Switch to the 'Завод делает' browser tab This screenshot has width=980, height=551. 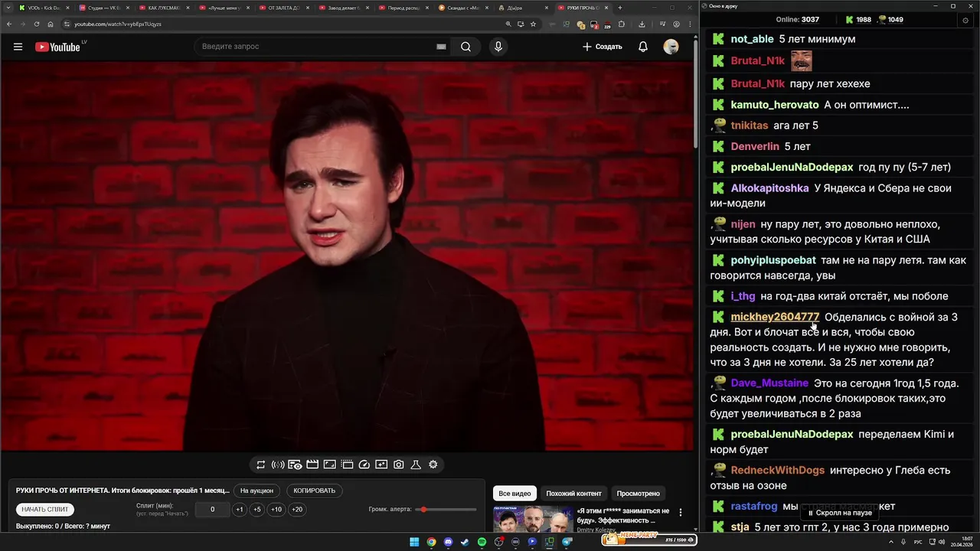[343, 8]
